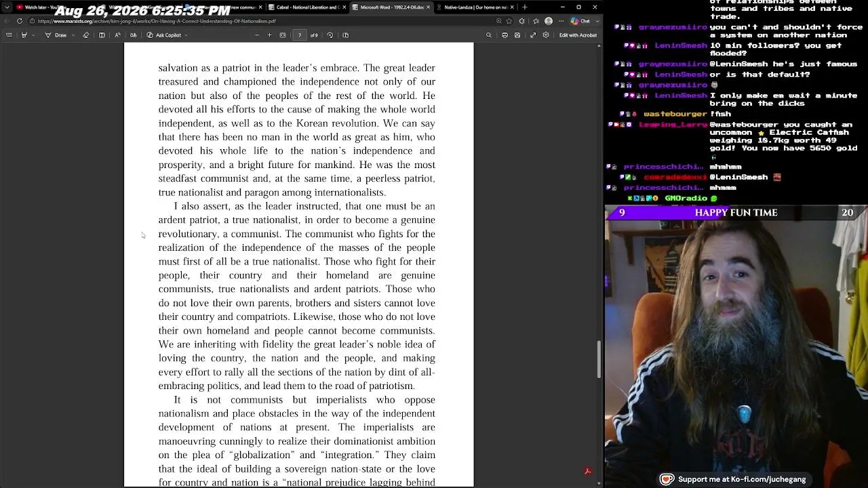Click the address bar zoom magnifier icon

(499, 21)
